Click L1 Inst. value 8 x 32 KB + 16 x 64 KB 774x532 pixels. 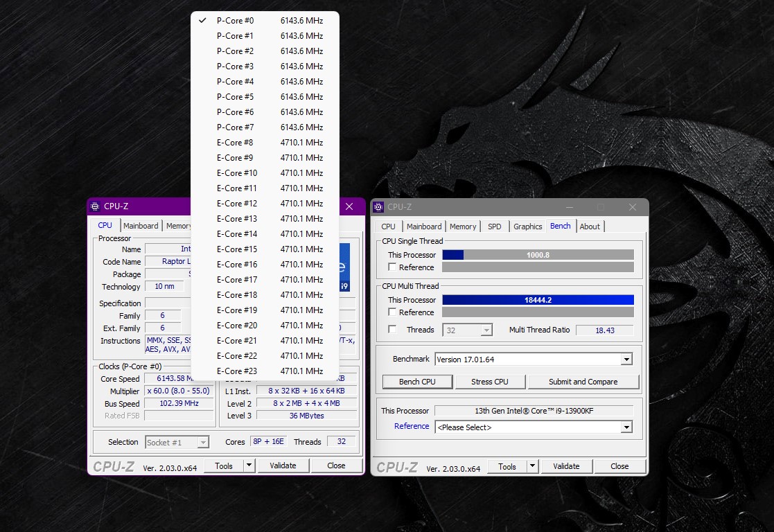pyautogui.click(x=306, y=391)
